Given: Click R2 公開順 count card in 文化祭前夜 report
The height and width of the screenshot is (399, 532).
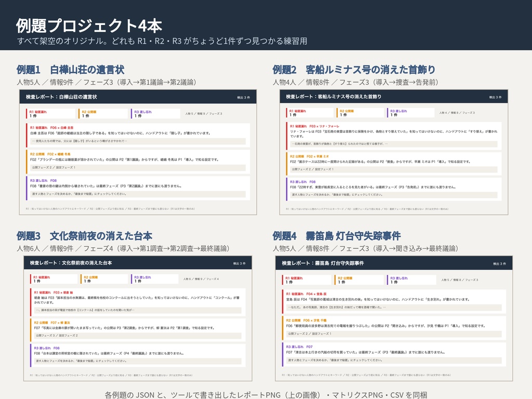Looking at the screenshot, I should 104,279.
